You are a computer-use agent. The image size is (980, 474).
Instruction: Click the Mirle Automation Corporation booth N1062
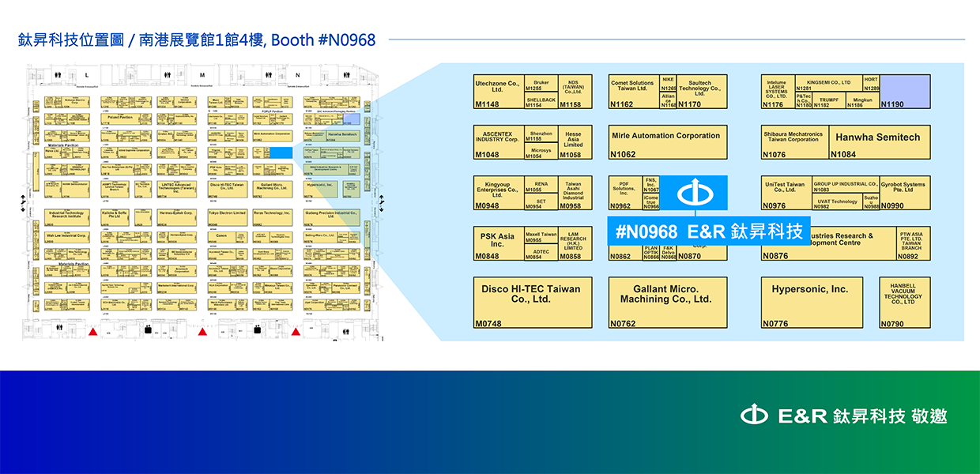[x=667, y=141]
